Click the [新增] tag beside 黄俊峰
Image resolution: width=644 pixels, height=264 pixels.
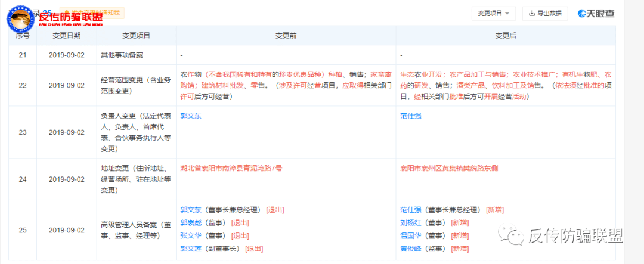(460, 249)
